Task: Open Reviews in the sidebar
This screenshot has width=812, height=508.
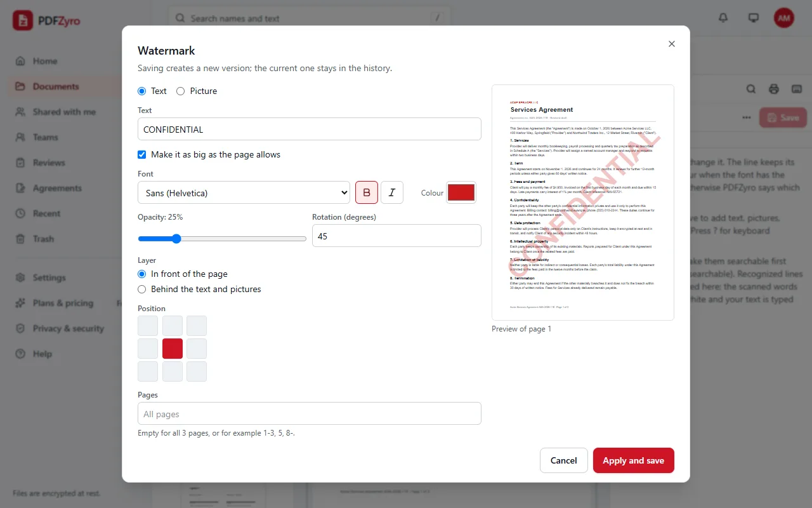Action: pyautogui.click(x=66, y=163)
